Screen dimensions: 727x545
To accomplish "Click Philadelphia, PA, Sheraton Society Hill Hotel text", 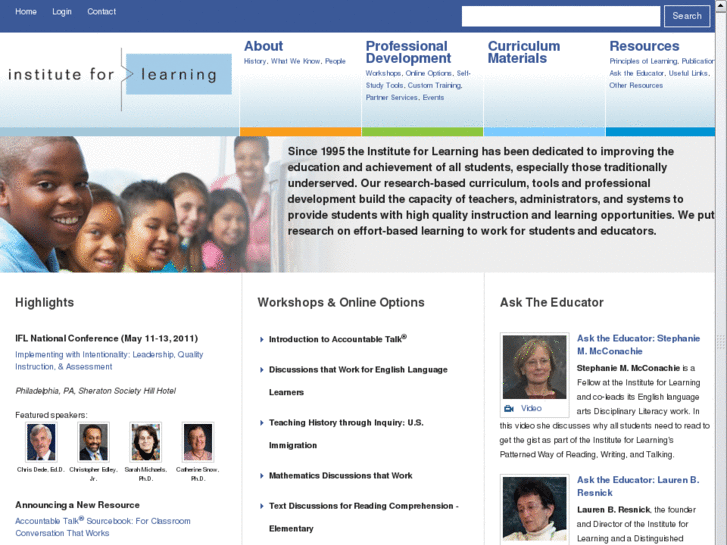I will click(96, 391).
